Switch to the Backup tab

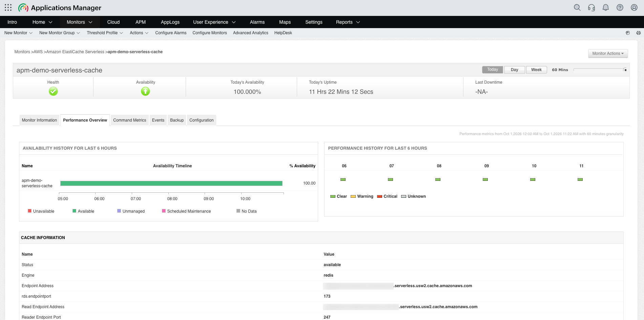pos(177,120)
